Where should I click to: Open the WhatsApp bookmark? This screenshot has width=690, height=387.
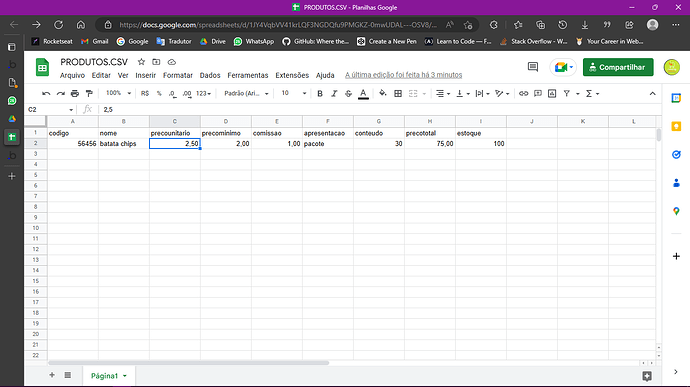pyautogui.click(x=254, y=41)
